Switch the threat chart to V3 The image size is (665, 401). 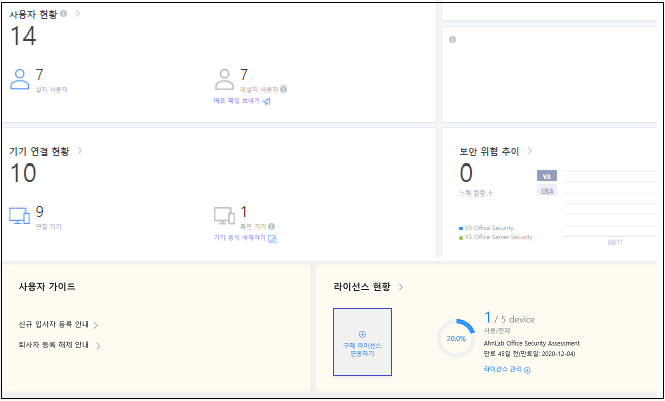click(547, 176)
